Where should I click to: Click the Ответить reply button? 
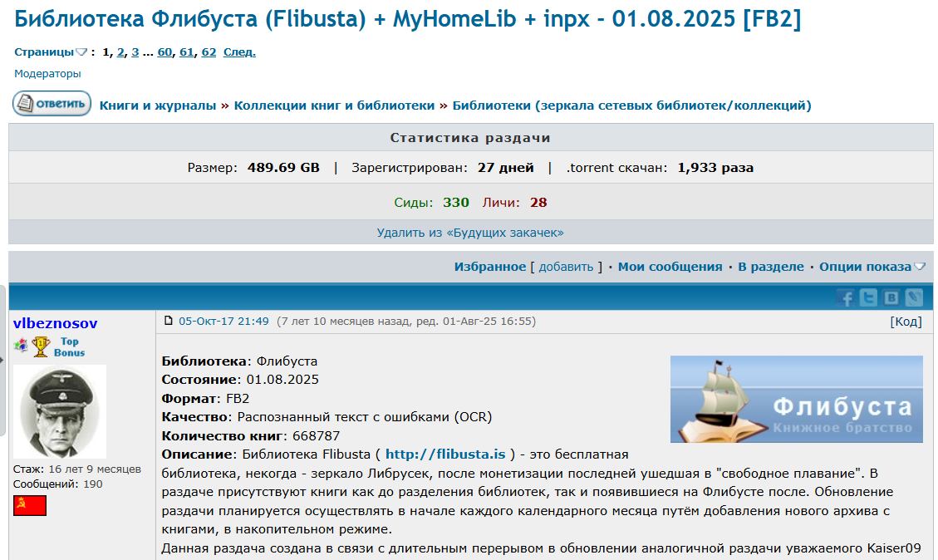coord(52,104)
